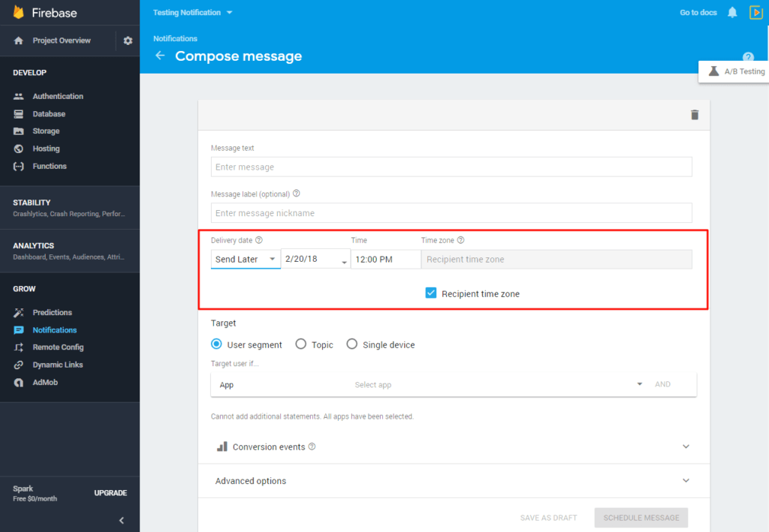This screenshot has width=769, height=532.
Task: Click the Project Overview home icon
Action: point(19,41)
